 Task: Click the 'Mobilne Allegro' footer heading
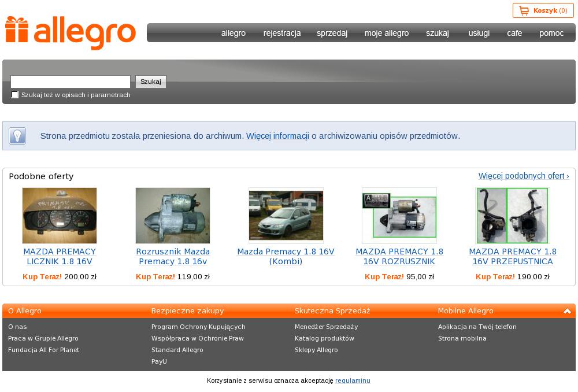pos(465,311)
